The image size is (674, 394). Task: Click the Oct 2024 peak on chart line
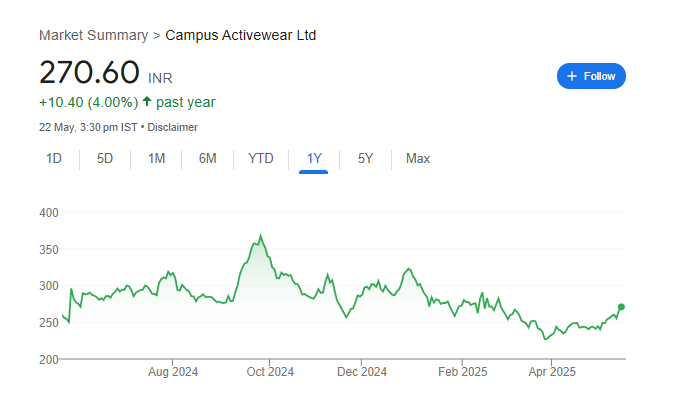point(260,235)
